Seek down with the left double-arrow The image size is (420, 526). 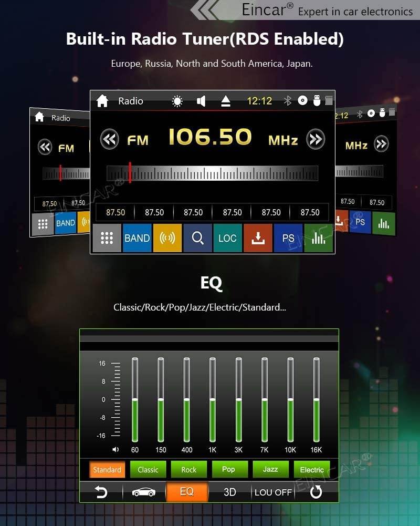coord(110,139)
